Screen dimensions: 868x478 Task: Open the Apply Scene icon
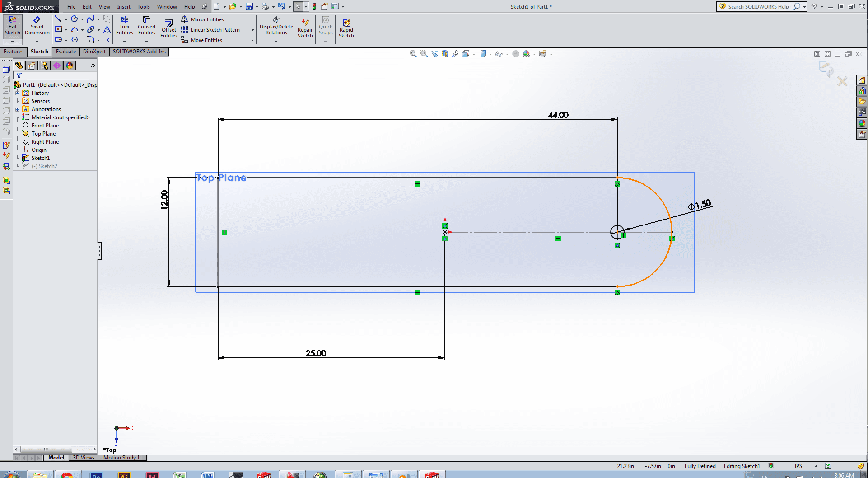point(526,54)
